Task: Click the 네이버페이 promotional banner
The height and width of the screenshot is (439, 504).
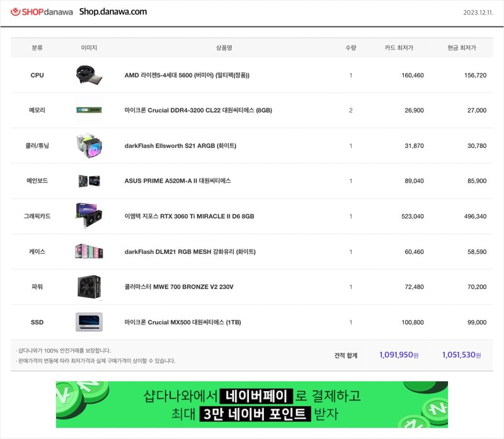Action: 252,404
